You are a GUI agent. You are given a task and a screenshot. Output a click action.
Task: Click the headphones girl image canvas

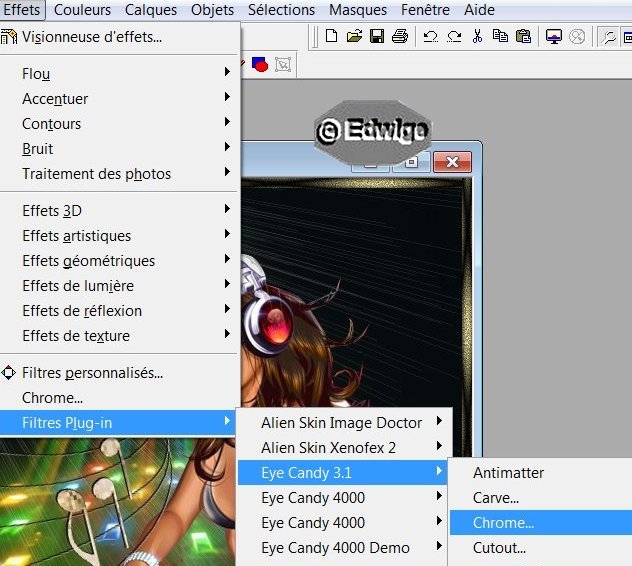(355, 290)
